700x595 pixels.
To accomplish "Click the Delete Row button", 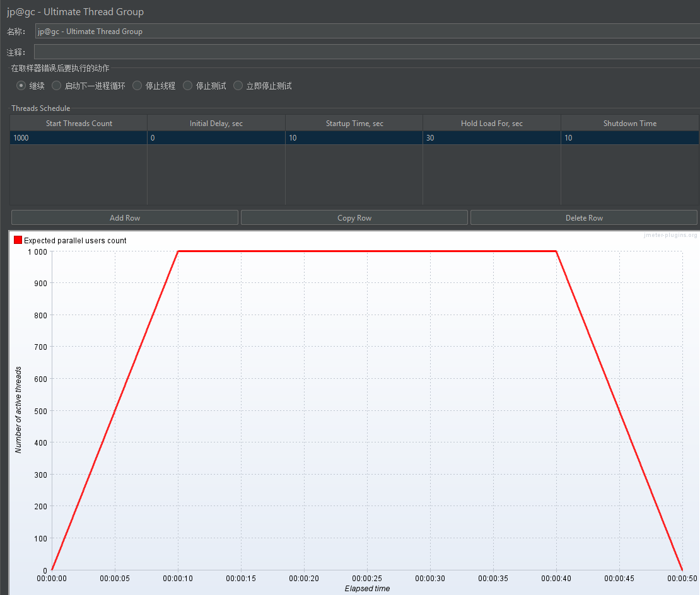I will (x=584, y=217).
